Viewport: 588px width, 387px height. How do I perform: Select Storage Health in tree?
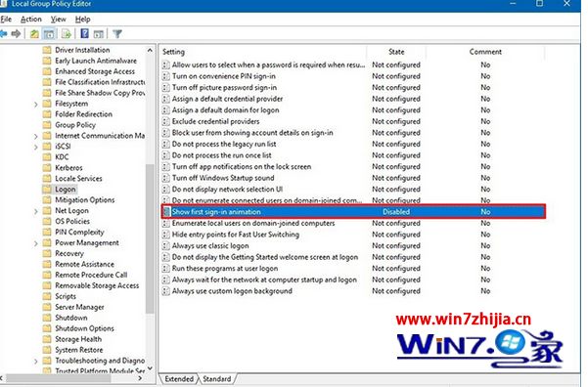78,339
